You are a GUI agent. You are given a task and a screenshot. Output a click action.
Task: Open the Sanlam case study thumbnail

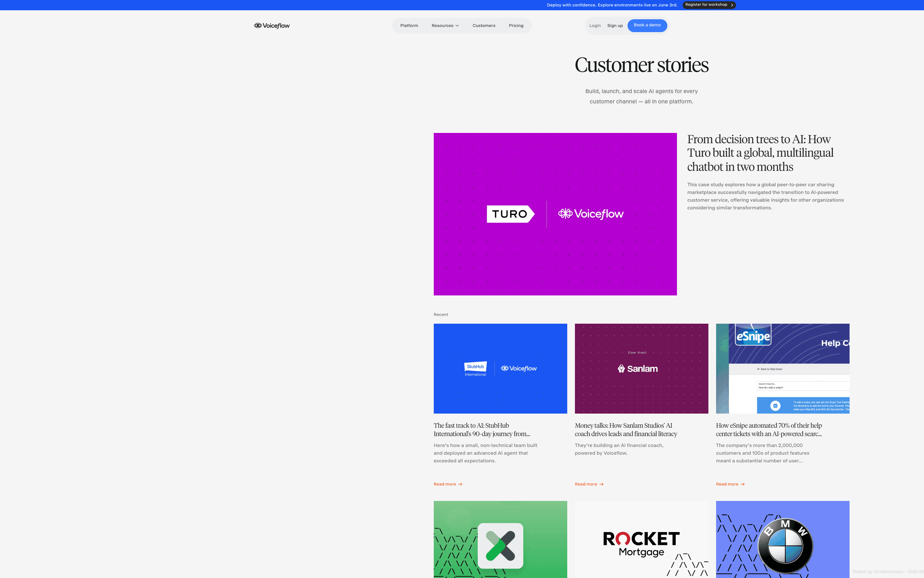coord(641,369)
